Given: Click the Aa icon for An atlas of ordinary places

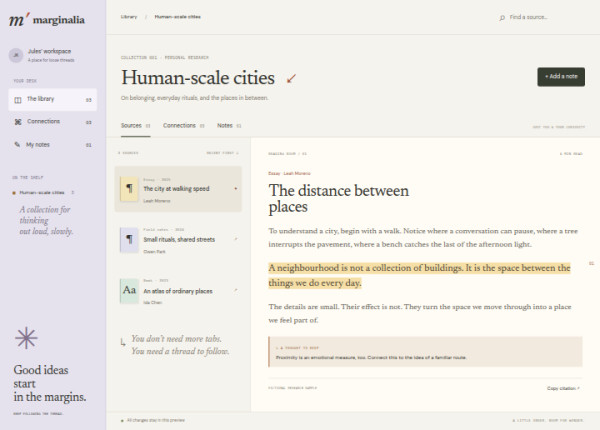Looking at the screenshot, I should [129, 291].
